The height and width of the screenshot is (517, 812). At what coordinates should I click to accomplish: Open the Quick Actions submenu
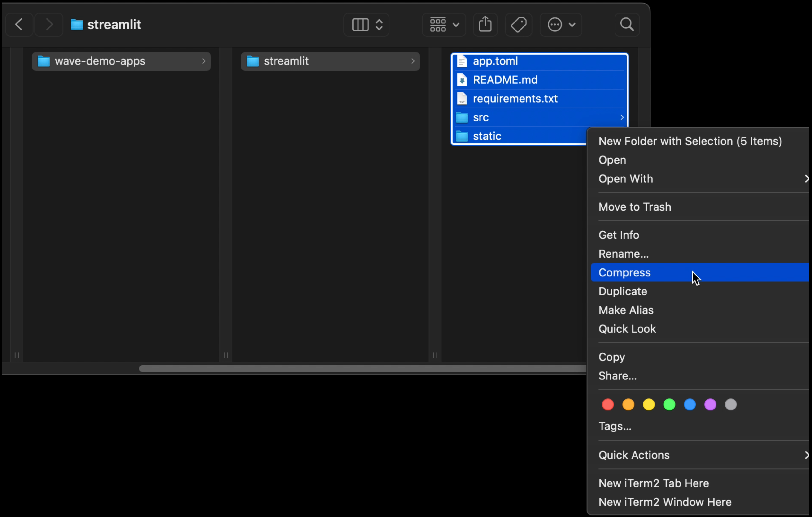(700, 455)
